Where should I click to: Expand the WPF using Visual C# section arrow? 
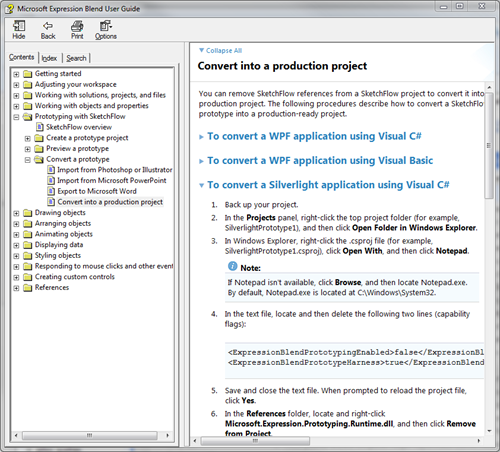click(x=201, y=137)
